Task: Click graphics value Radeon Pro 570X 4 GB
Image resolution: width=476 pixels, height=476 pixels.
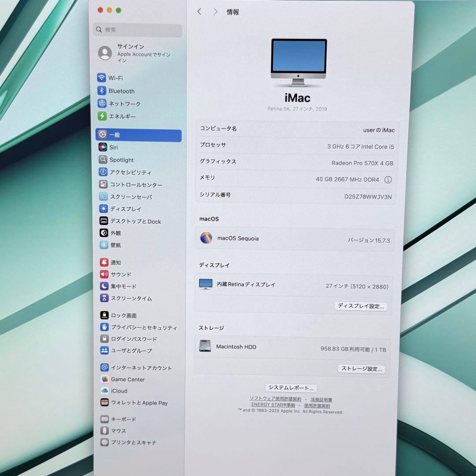Action: coord(362,163)
